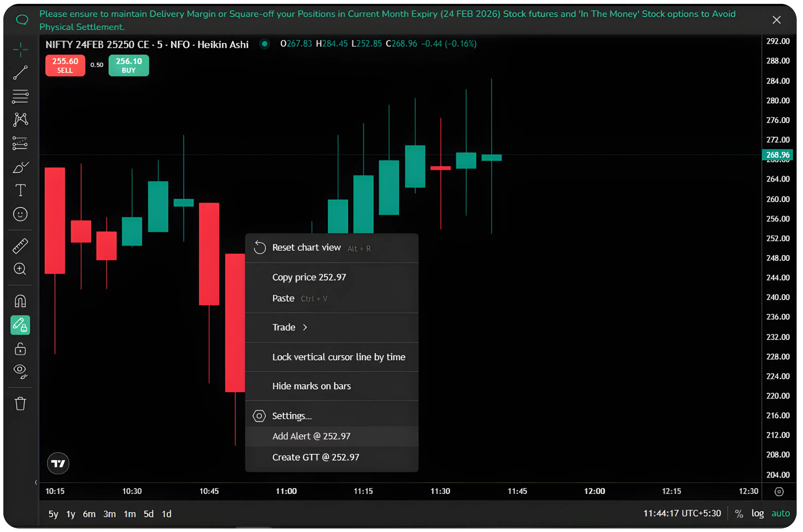Screen dimensions: 803x532
Task: Select the ruler measure tool
Action: point(20,246)
